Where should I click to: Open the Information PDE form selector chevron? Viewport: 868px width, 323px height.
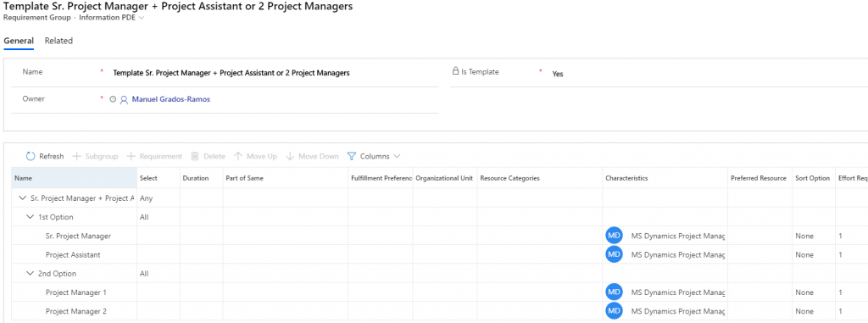tap(142, 18)
